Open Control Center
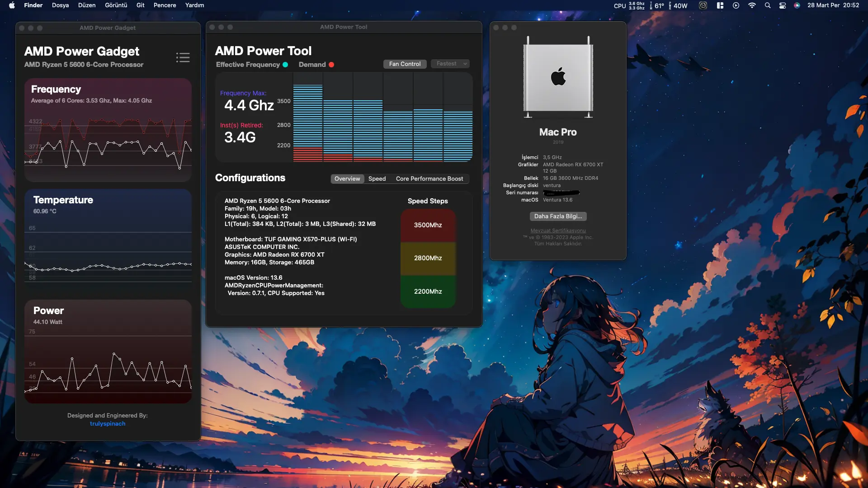This screenshot has width=868, height=488. [x=783, y=5]
